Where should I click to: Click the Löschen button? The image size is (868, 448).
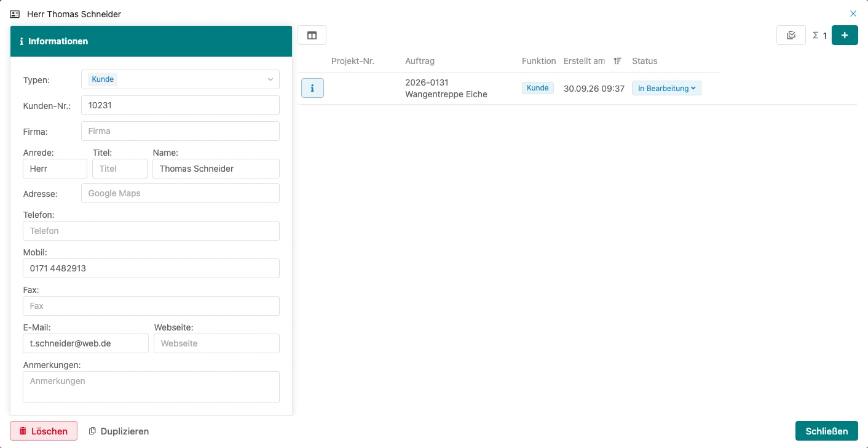click(44, 431)
